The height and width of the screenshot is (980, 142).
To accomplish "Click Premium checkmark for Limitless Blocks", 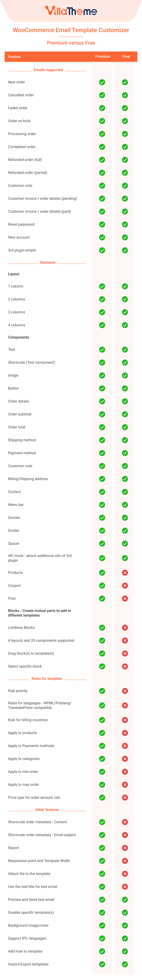I will (102, 628).
